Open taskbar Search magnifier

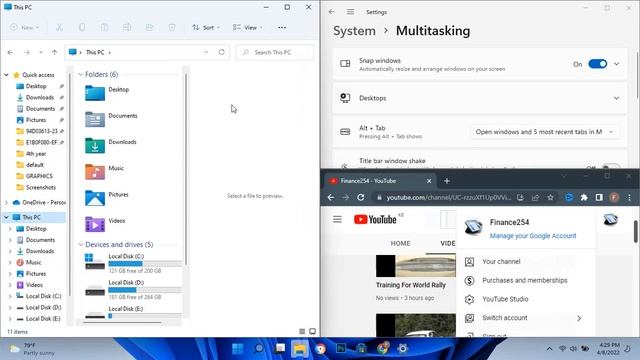point(259,349)
